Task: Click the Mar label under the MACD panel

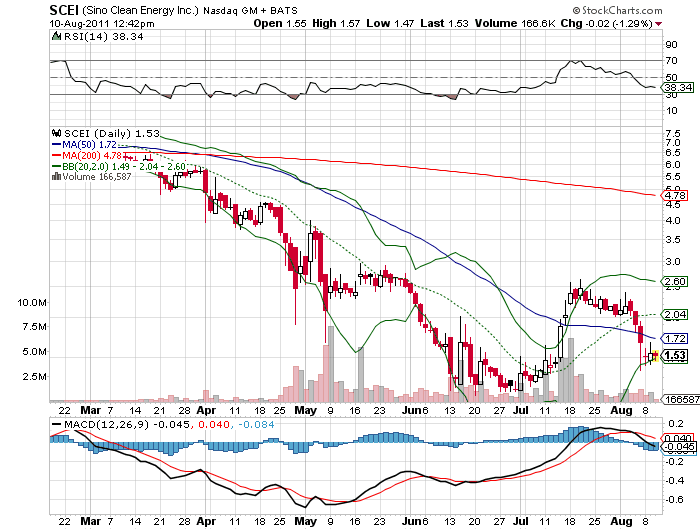Action: (x=91, y=521)
